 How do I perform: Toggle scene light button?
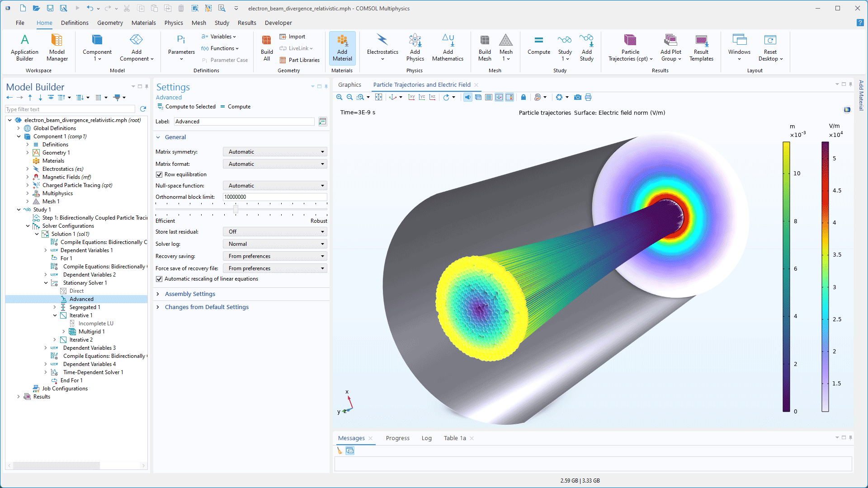(x=468, y=97)
